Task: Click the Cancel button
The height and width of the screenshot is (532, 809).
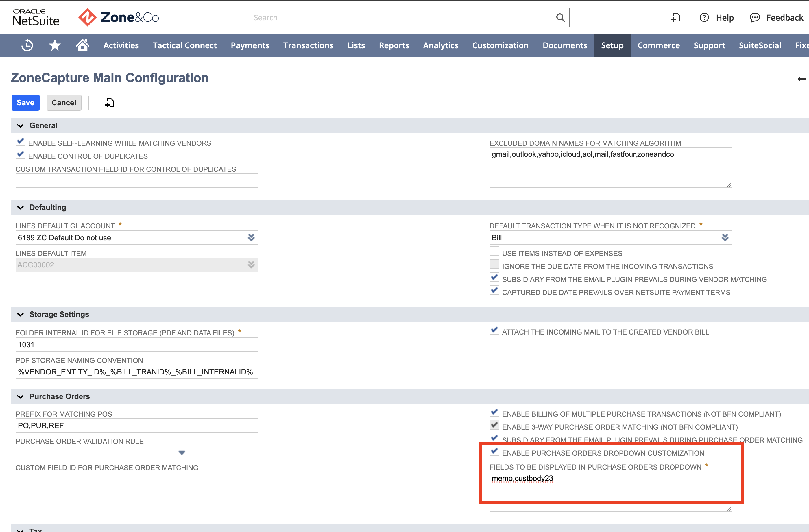Action: coord(64,103)
